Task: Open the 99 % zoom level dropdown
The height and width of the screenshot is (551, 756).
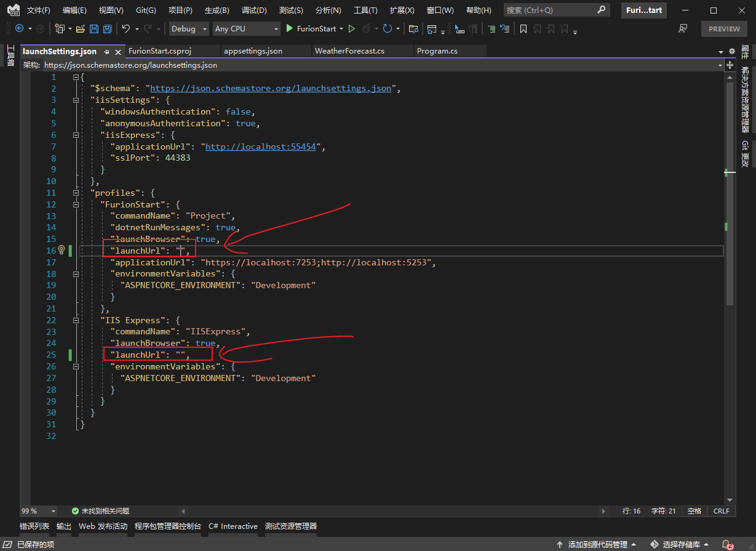Action: pos(54,511)
